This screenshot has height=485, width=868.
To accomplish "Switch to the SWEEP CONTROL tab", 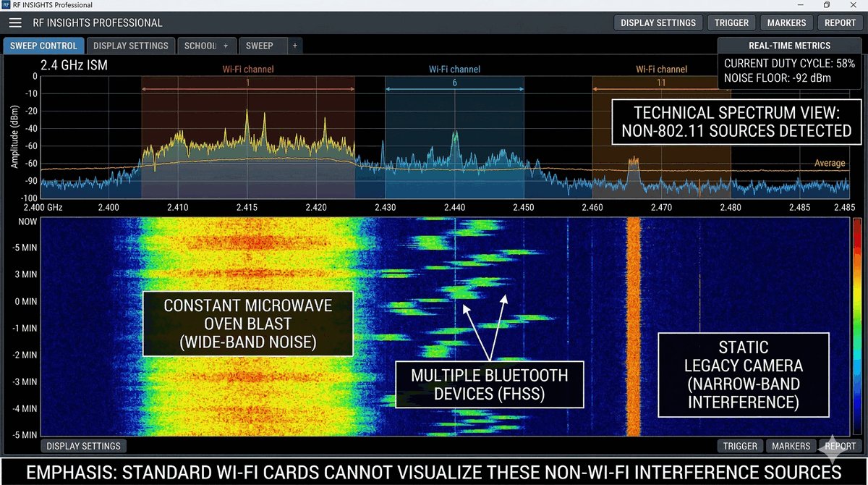I will [x=43, y=46].
